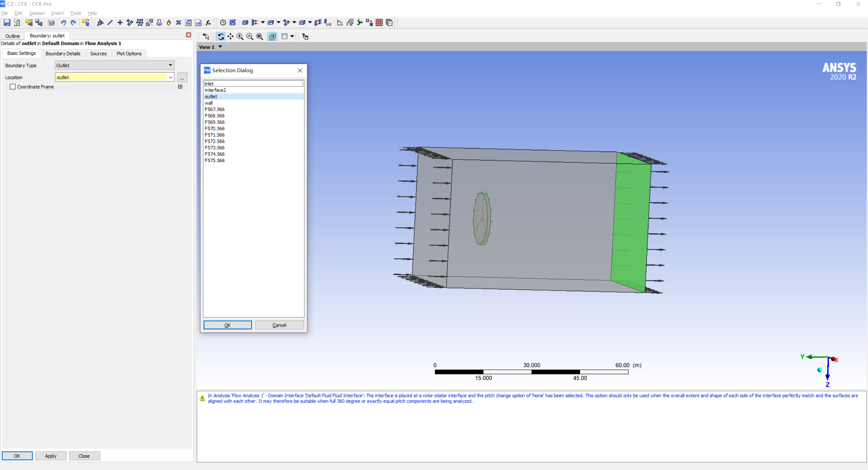Image resolution: width=868 pixels, height=470 pixels.
Task: Open Materials with the flask icon
Action: 159,22
